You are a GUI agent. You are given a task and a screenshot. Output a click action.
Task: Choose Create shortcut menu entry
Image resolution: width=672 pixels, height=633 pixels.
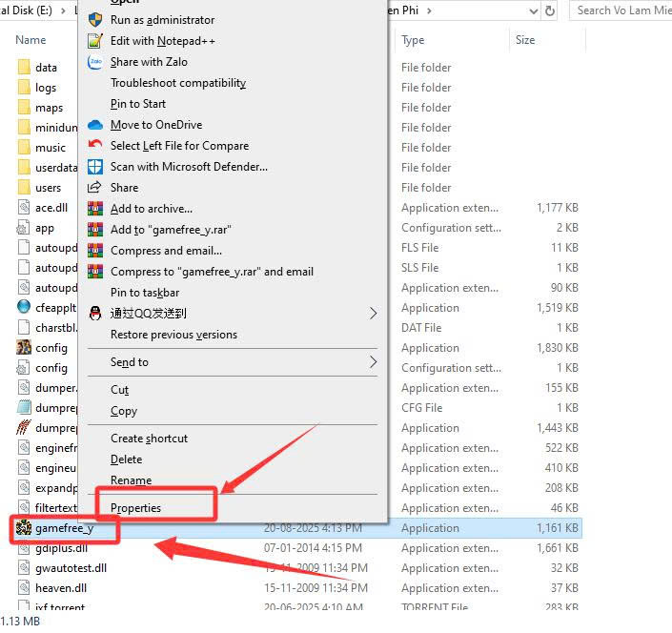click(x=149, y=439)
